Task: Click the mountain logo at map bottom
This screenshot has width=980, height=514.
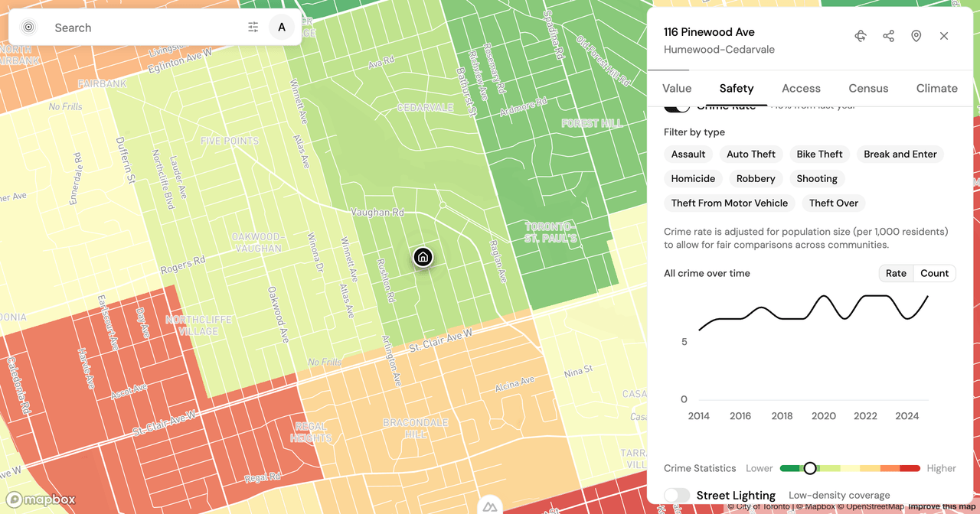Action: tap(490, 506)
